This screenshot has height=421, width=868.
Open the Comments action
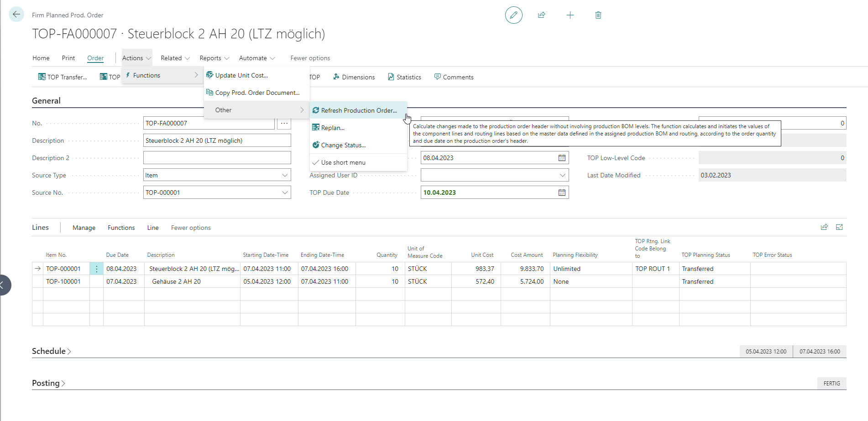pyautogui.click(x=454, y=77)
